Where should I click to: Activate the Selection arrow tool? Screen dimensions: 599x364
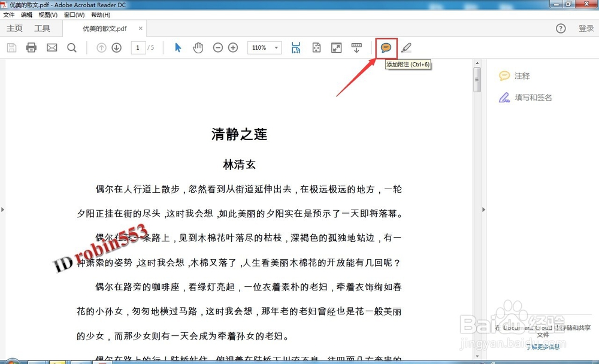point(178,48)
